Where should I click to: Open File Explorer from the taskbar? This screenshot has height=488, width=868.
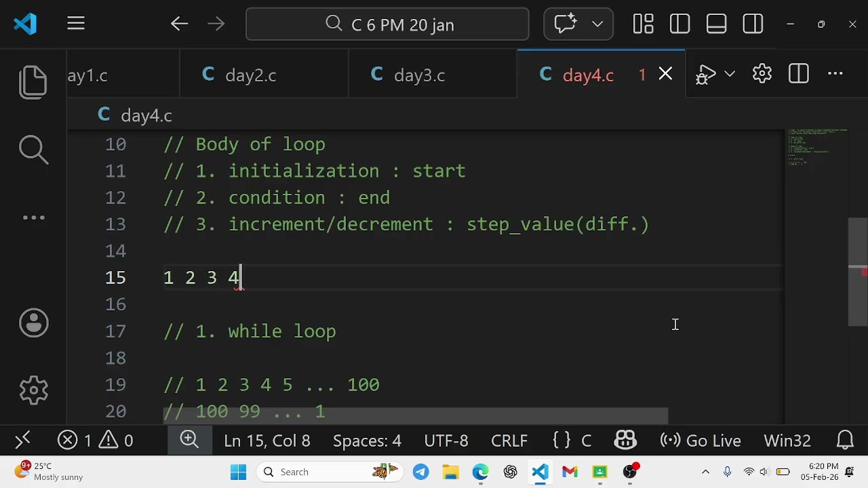coord(450,472)
